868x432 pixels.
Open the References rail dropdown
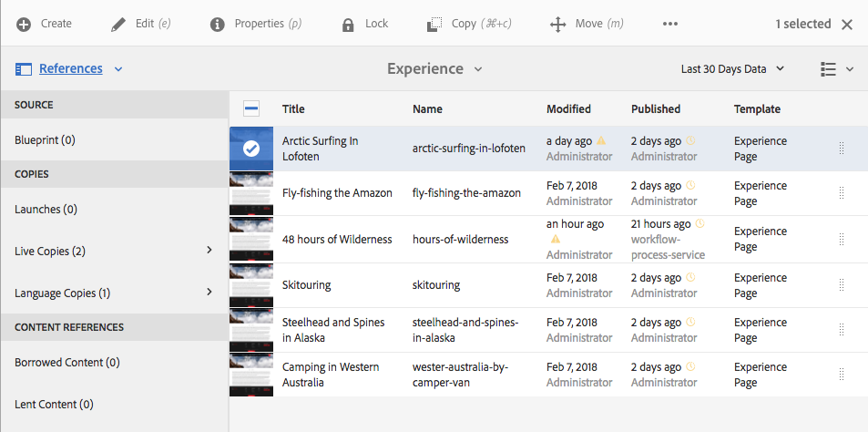coord(69,68)
